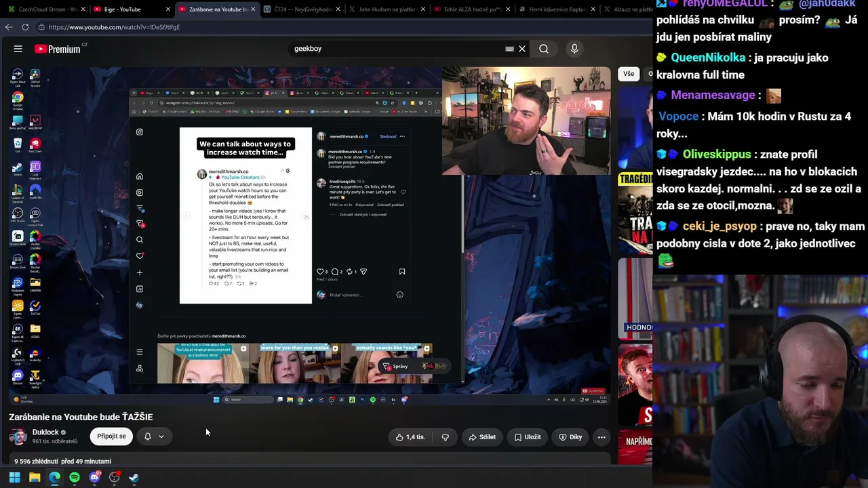Send thanks with the "Díky" button
Image resolution: width=868 pixels, height=488 pixels.
tap(570, 437)
